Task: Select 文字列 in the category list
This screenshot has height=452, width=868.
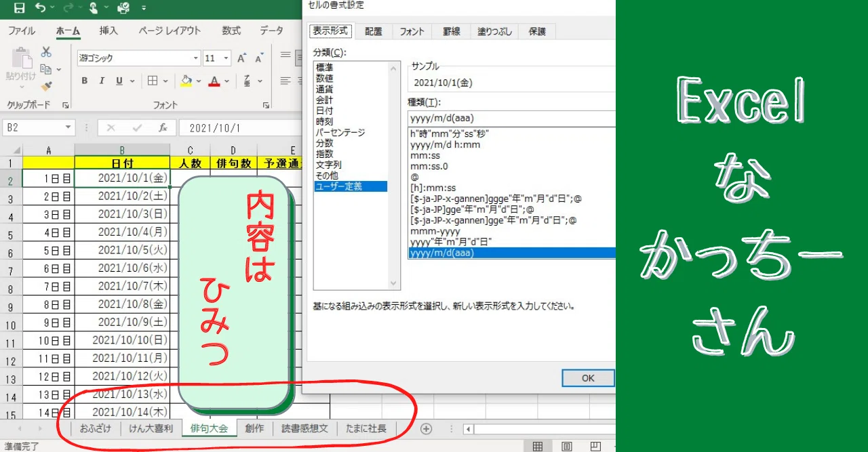Action: coord(328,165)
